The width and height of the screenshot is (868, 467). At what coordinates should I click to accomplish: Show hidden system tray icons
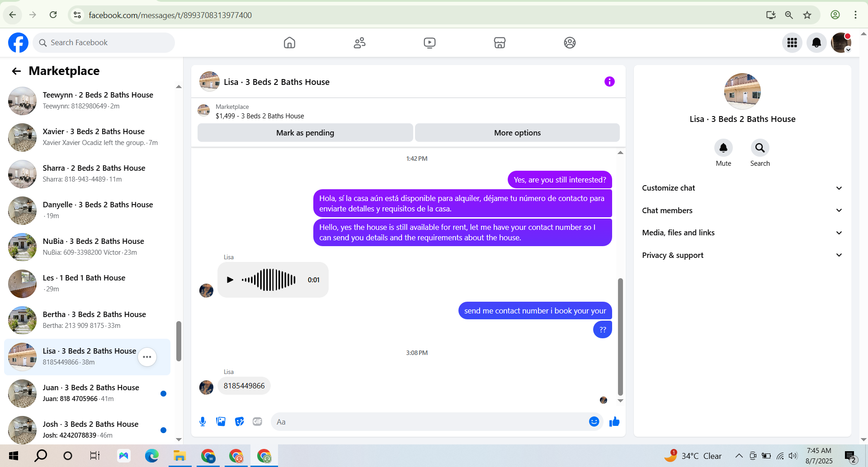click(739, 456)
